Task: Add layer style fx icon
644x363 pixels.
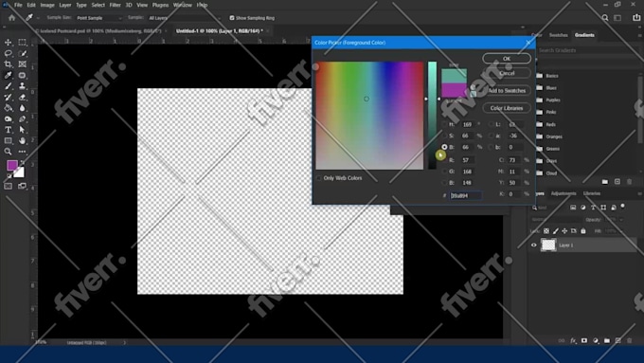Action: (573, 340)
